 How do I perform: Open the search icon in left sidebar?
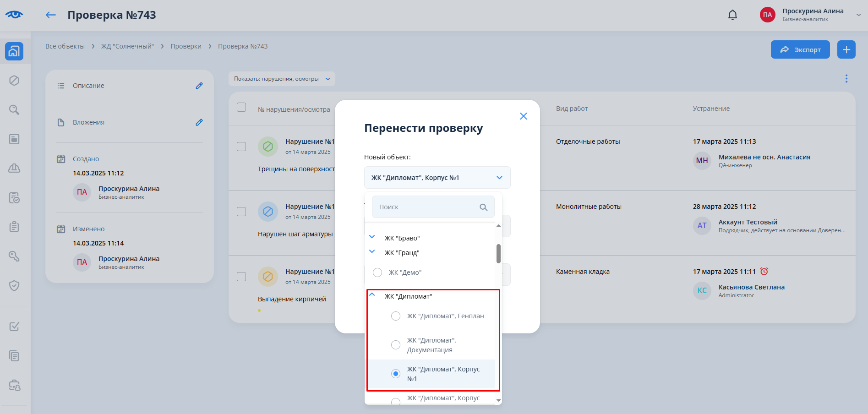point(14,110)
